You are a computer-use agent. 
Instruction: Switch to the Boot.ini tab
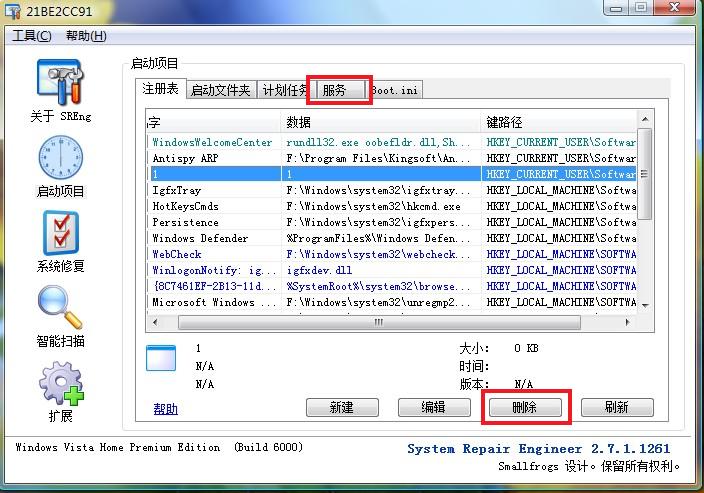(396, 90)
